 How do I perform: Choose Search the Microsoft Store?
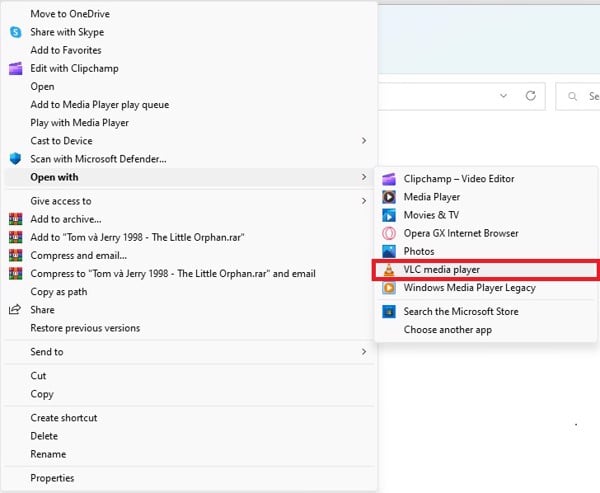[x=461, y=312]
